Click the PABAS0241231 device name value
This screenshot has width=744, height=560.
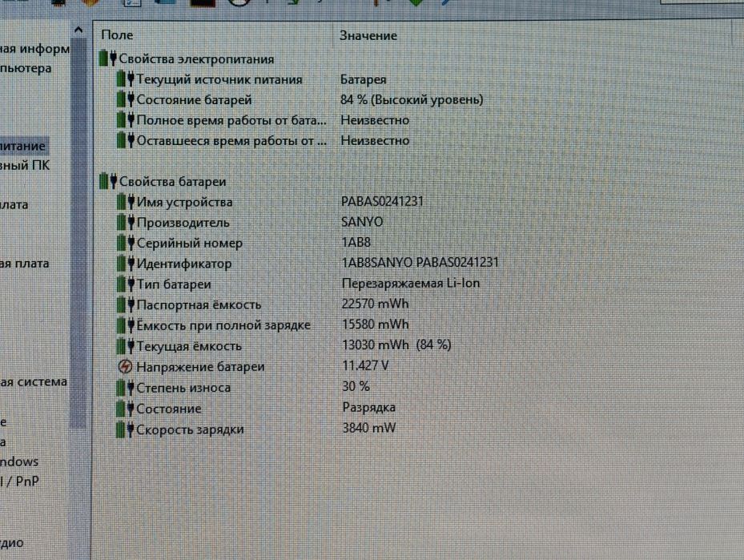[382, 201]
